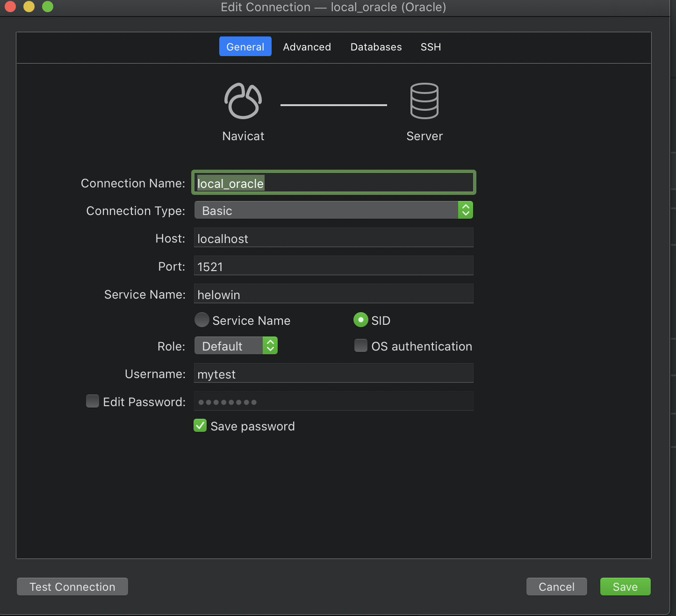Click the Edit Connection window title
The width and height of the screenshot is (676, 616).
tap(333, 7)
